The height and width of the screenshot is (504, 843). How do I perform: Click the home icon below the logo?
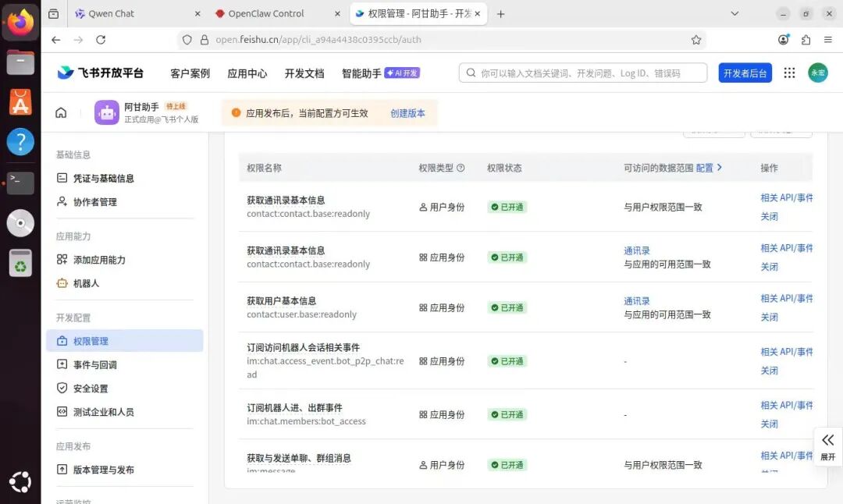[60, 112]
